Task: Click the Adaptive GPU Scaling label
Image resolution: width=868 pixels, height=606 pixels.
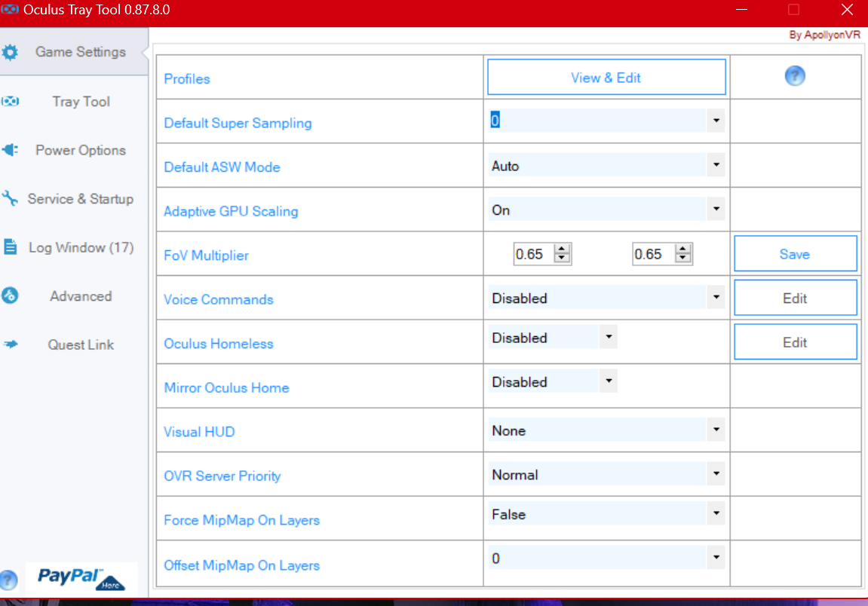Action: point(231,211)
